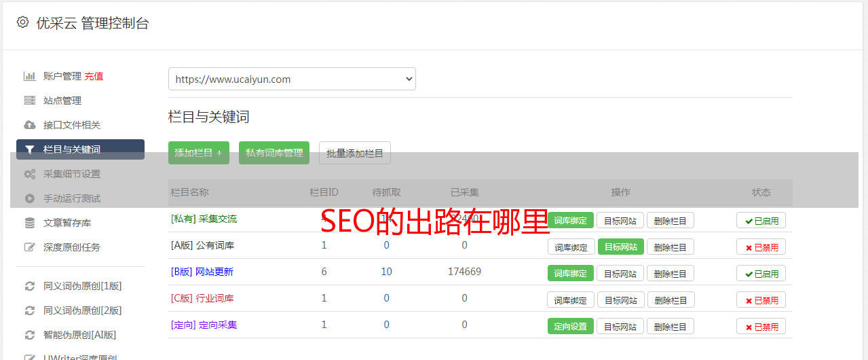Expand the site URL dropdown https://www.ucaiyun.com
Screen dimensions: 868x360
292,79
